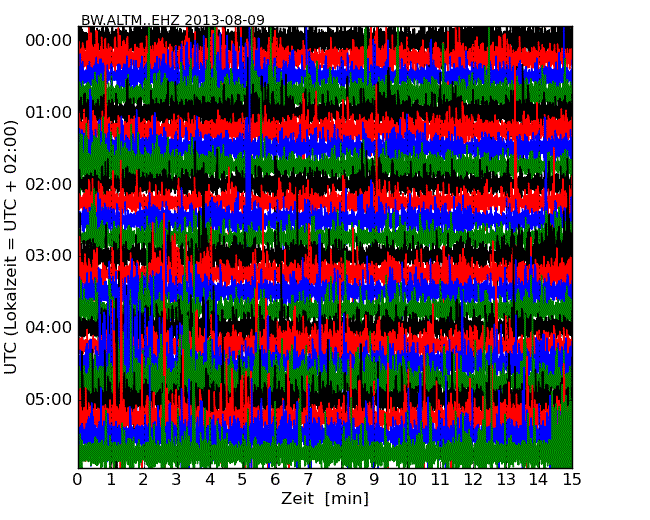Click the 15 minute tick label
Image resolution: width=650 pixels, height=520 pixels.
[572, 480]
